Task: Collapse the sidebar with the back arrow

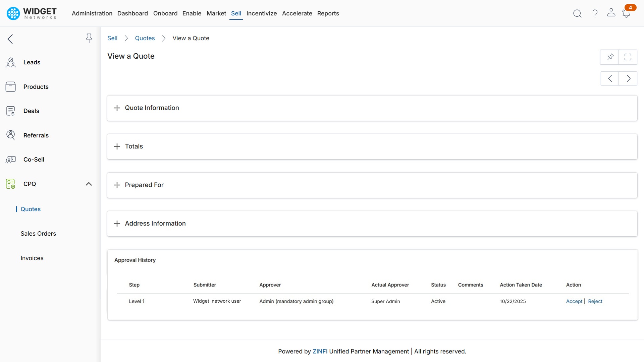Action: pos(10,39)
